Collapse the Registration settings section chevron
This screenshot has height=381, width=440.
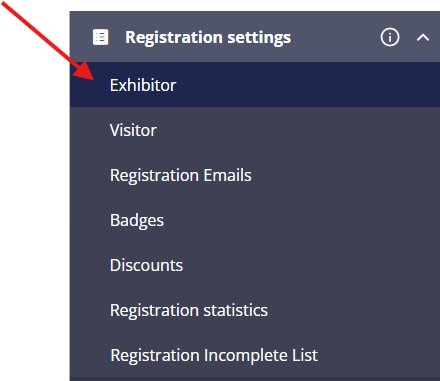423,37
